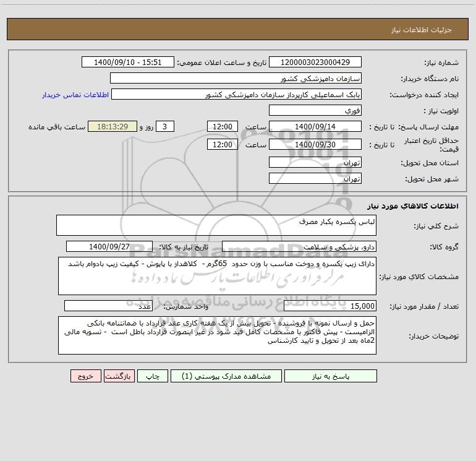Click the 'چاپ' print button
The height and width of the screenshot is (461, 476).
[153, 376]
